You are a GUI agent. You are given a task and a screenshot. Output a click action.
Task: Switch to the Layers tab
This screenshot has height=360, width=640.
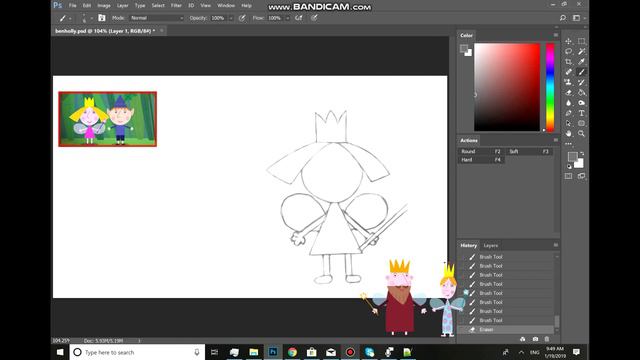click(491, 245)
